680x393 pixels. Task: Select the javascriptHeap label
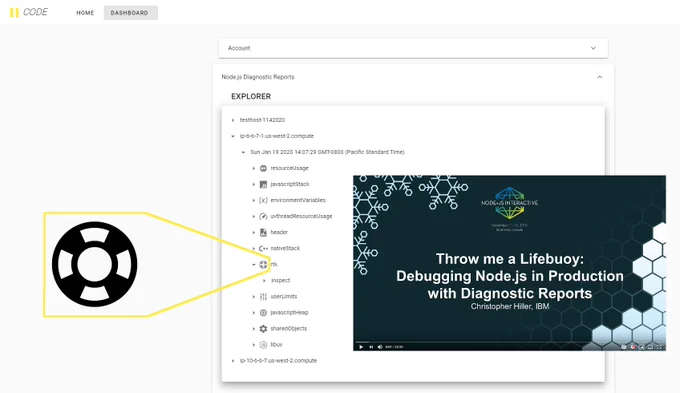(289, 312)
